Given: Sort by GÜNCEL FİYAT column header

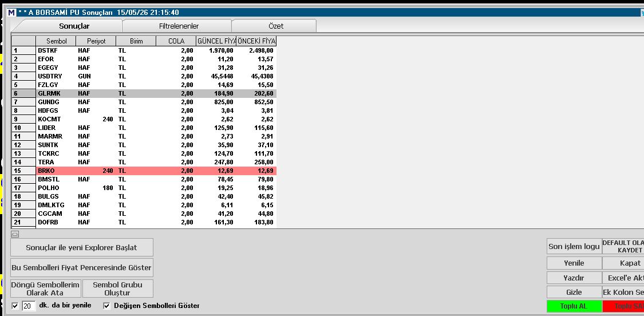Looking at the screenshot, I should click(216, 41).
